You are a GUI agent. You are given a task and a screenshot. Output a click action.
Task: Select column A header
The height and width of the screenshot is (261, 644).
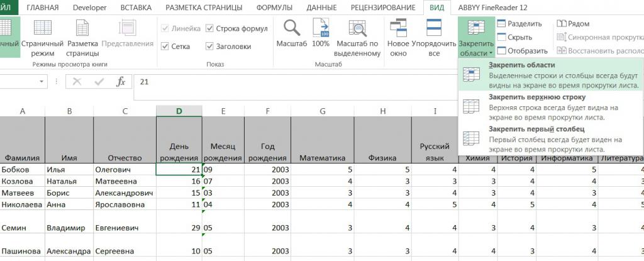pyautogui.click(x=23, y=111)
